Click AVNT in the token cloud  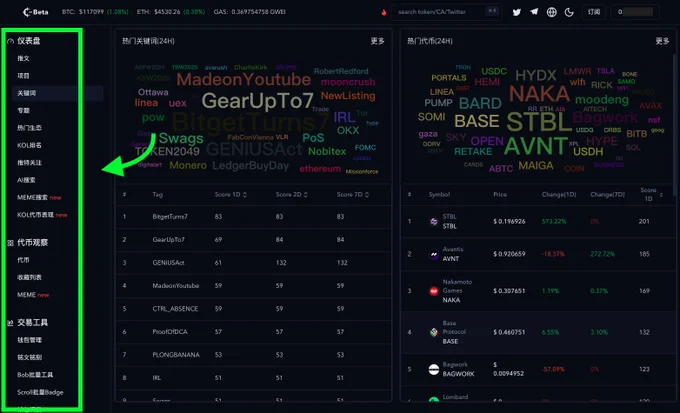coord(536,146)
